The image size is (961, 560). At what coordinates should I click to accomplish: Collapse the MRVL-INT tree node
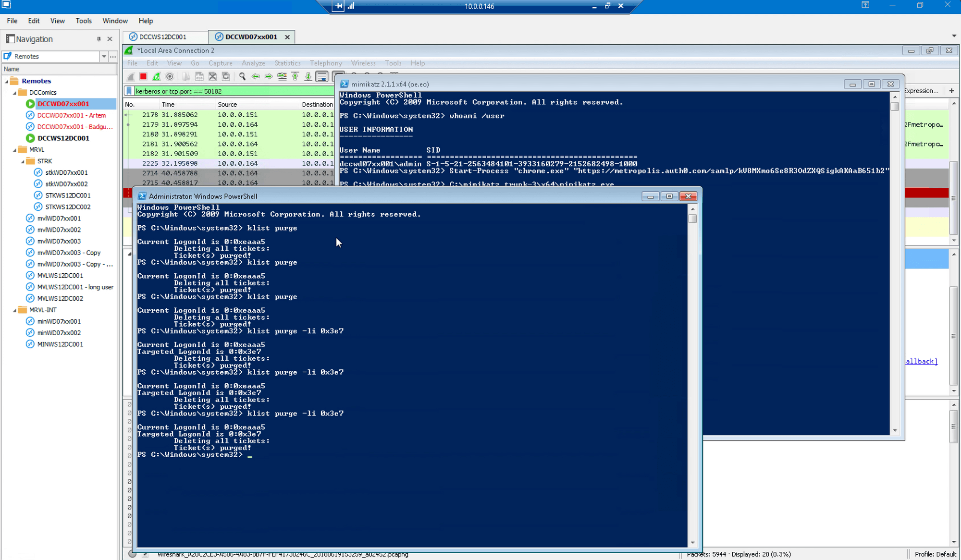point(14,310)
